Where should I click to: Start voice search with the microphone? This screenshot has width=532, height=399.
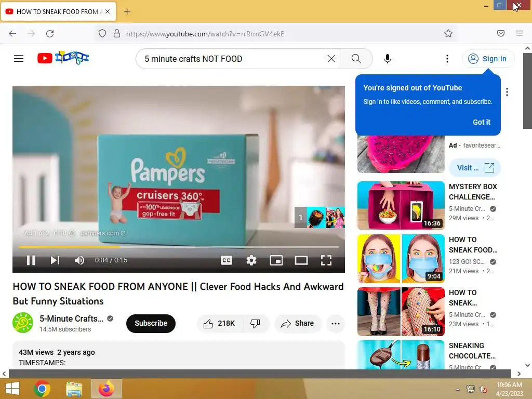click(388, 59)
